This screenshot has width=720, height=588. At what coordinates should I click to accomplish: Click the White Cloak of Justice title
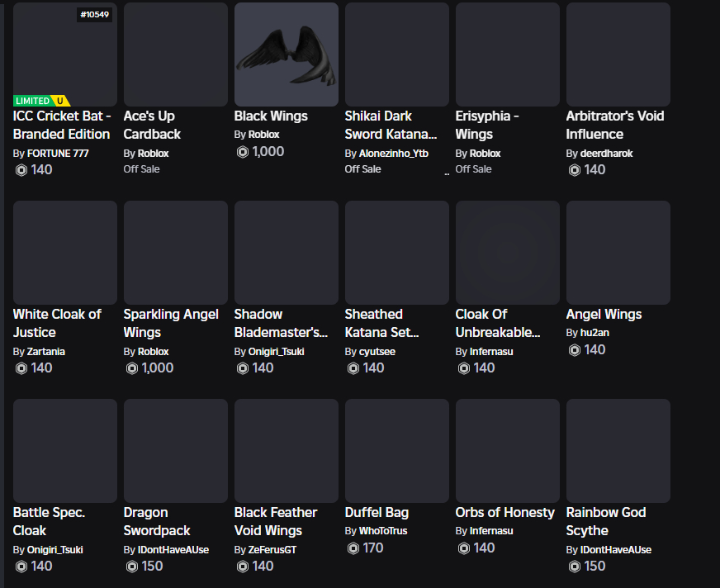(57, 323)
